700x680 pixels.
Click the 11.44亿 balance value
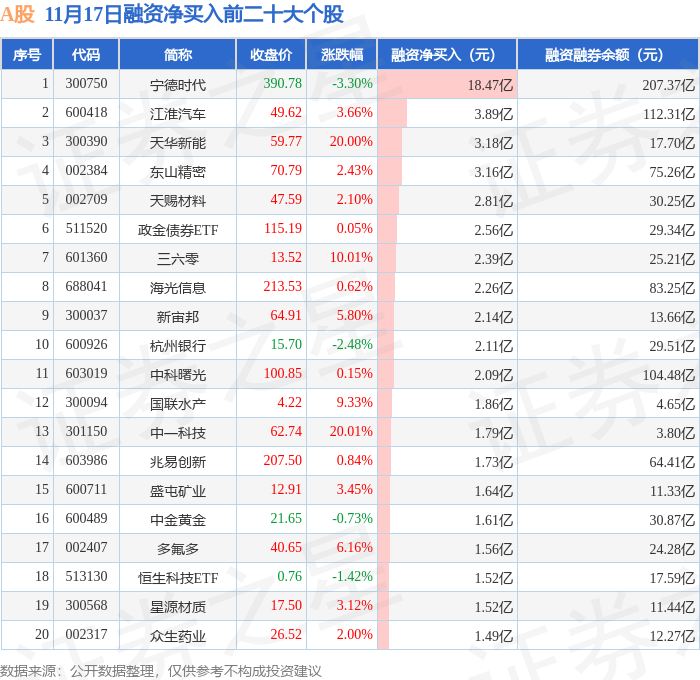pyautogui.click(x=672, y=607)
